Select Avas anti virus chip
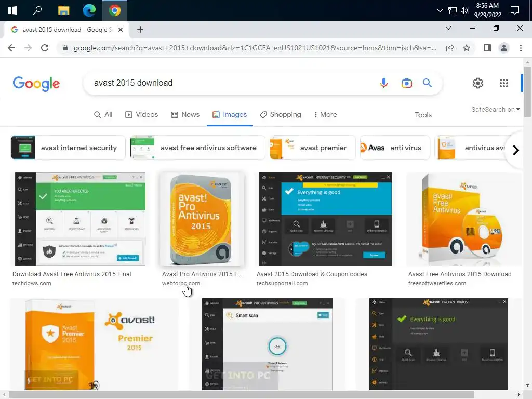 click(395, 148)
